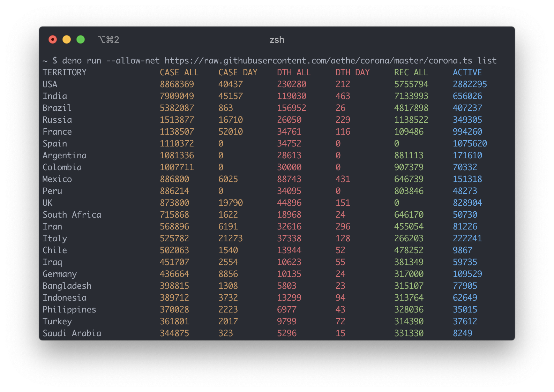Select the Italy territory label
The image size is (554, 392).
point(55,239)
